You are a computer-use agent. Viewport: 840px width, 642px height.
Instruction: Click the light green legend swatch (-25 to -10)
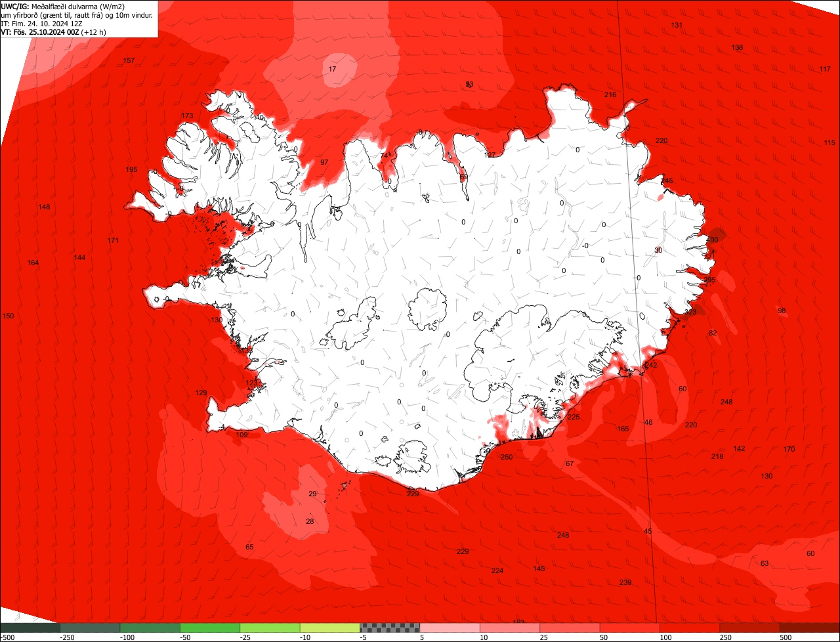(x=270, y=628)
